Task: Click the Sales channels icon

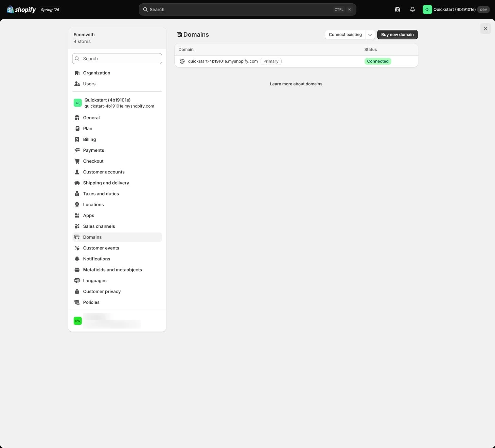Action: point(77,226)
